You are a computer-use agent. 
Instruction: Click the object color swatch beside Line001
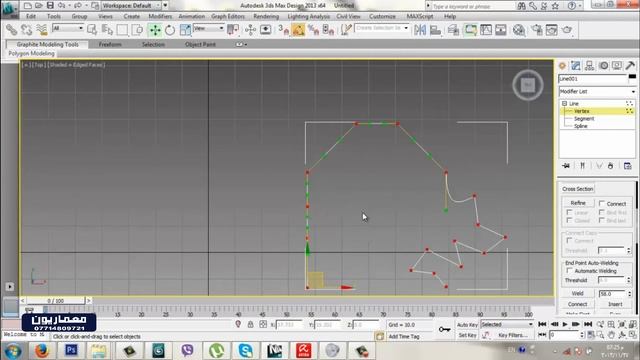632,78
